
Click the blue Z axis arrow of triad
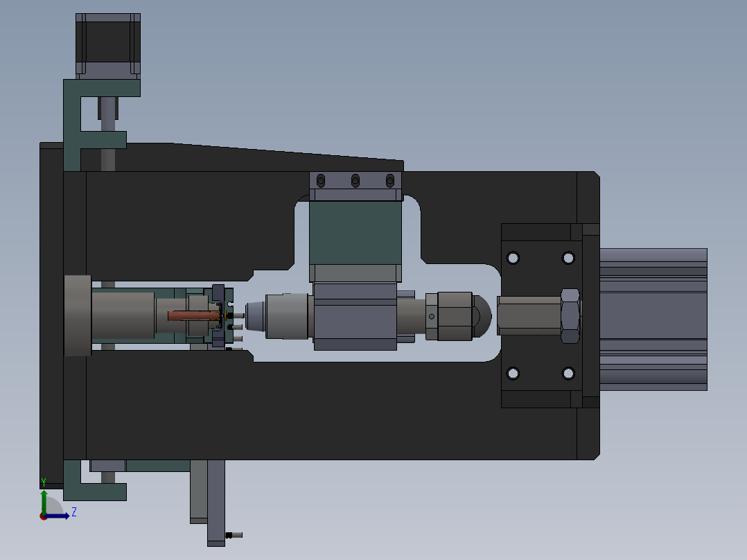tap(58, 516)
